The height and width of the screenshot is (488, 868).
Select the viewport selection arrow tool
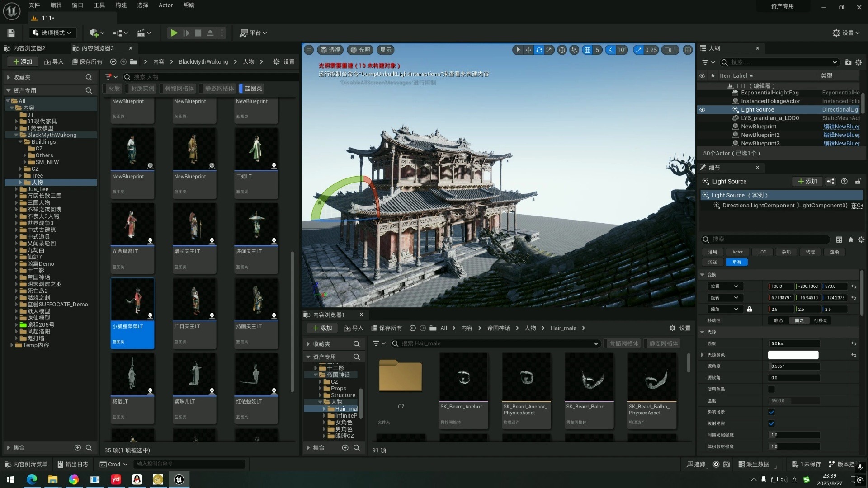[518, 50]
